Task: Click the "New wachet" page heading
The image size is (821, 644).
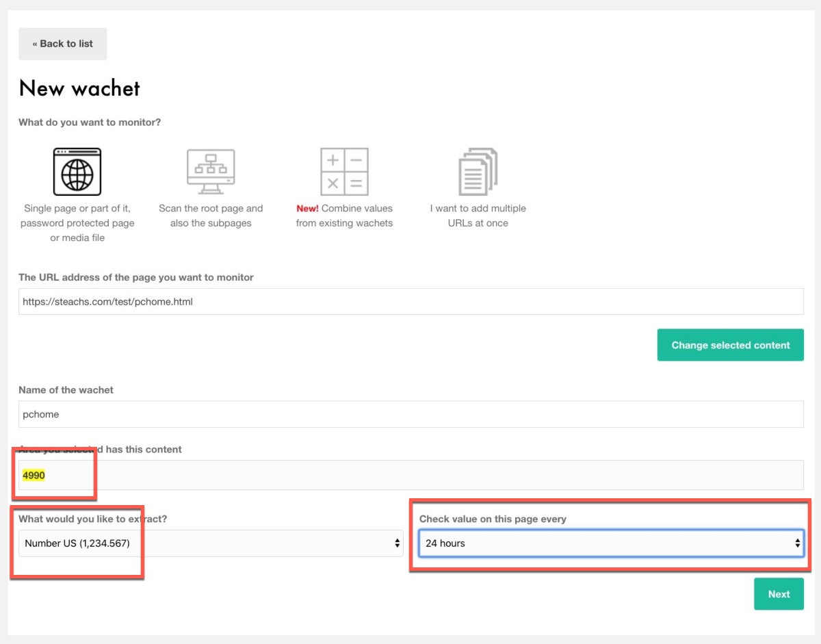Action: (79, 88)
